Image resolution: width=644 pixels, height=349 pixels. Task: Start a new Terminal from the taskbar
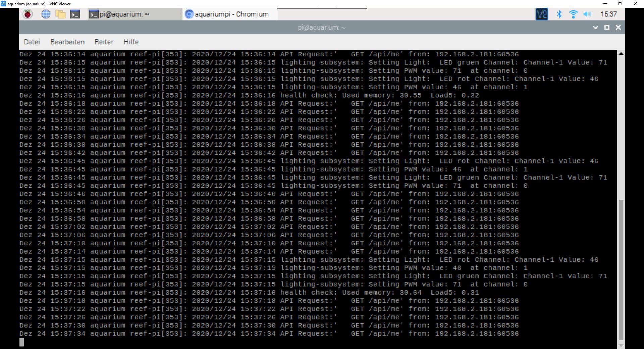(x=75, y=14)
